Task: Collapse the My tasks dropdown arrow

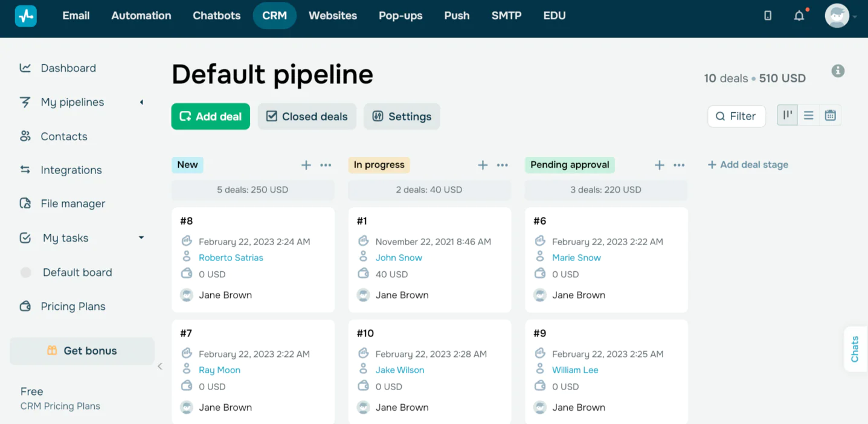Action: click(141, 237)
